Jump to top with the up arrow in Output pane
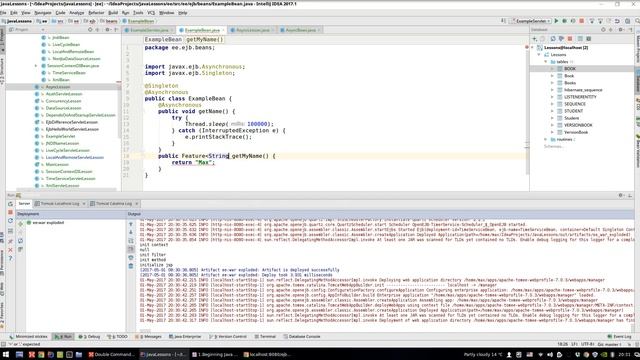Screen dimensions: 640x360 point(131,224)
